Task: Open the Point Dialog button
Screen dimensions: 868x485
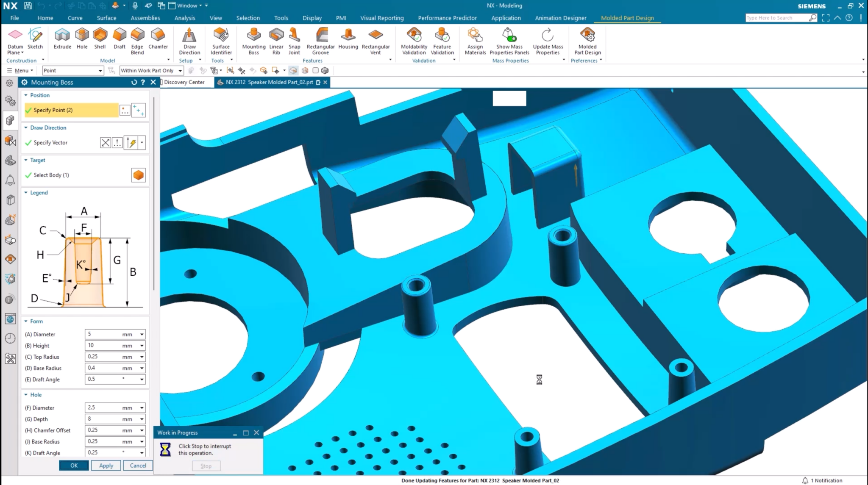Action: coord(125,110)
